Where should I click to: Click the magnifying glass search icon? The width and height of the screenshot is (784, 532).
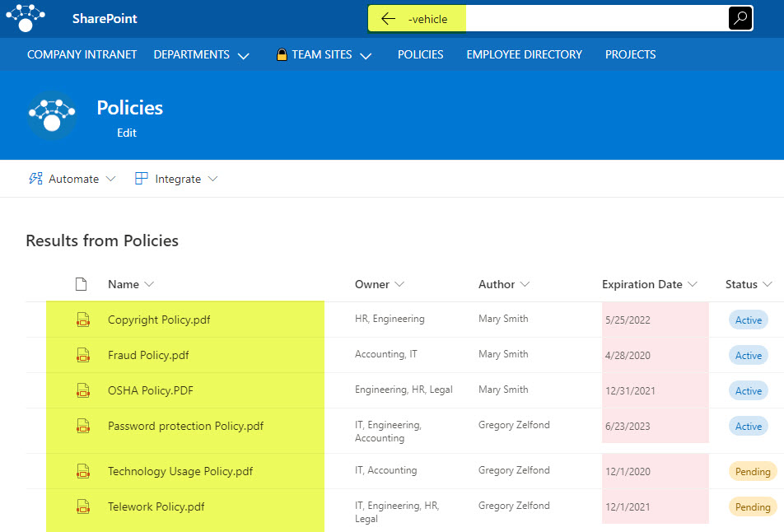[x=739, y=17]
